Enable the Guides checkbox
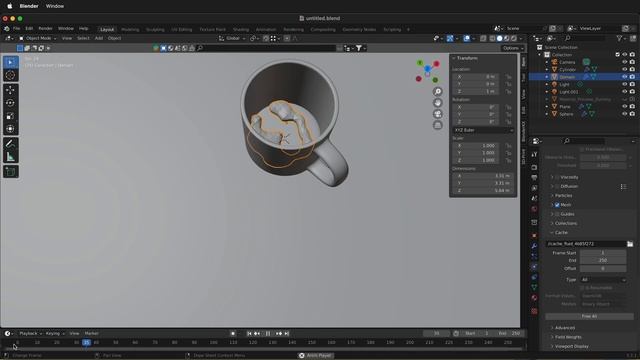The width and height of the screenshot is (640, 360). (557, 214)
